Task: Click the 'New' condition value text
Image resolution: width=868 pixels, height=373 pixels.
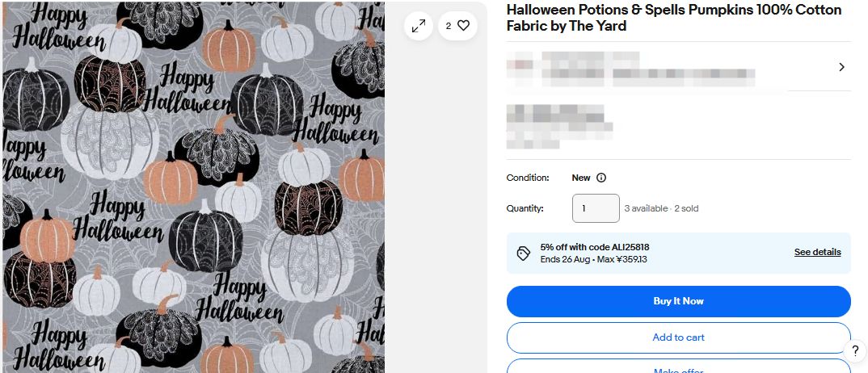Action: (581, 178)
